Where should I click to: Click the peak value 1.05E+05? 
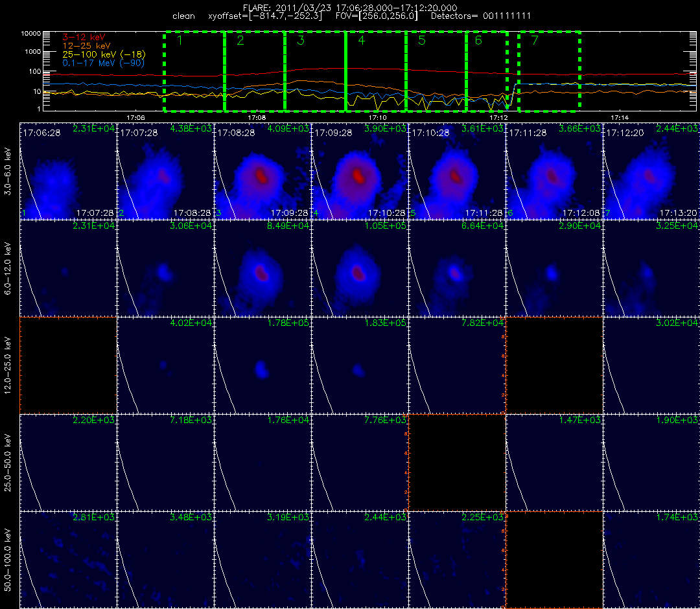pos(386,225)
